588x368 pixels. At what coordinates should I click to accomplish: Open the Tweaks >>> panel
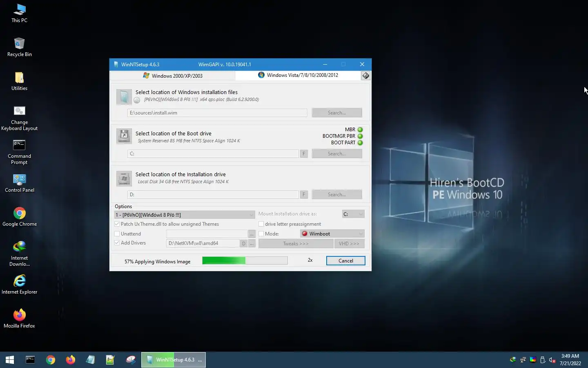[296, 244]
